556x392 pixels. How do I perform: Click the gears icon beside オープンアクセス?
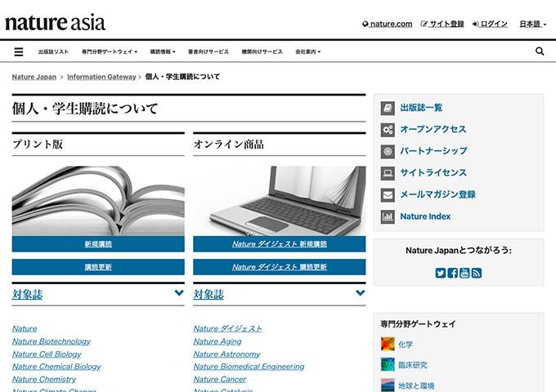point(388,130)
